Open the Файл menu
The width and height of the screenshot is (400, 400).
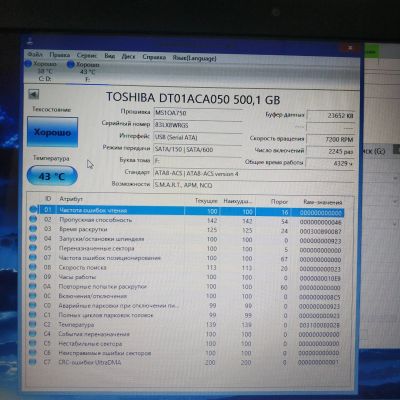point(35,54)
